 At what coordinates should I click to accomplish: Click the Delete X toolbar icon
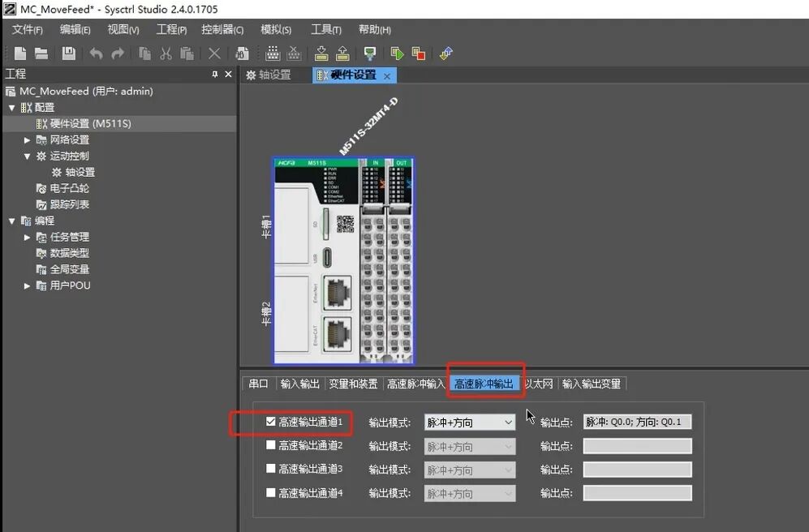(214, 53)
